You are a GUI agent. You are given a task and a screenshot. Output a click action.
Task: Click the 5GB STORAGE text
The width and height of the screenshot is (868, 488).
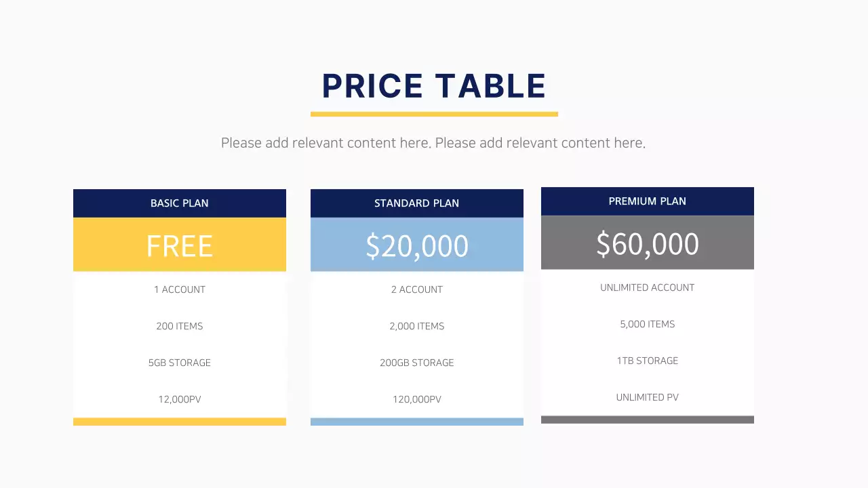(180, 363)
